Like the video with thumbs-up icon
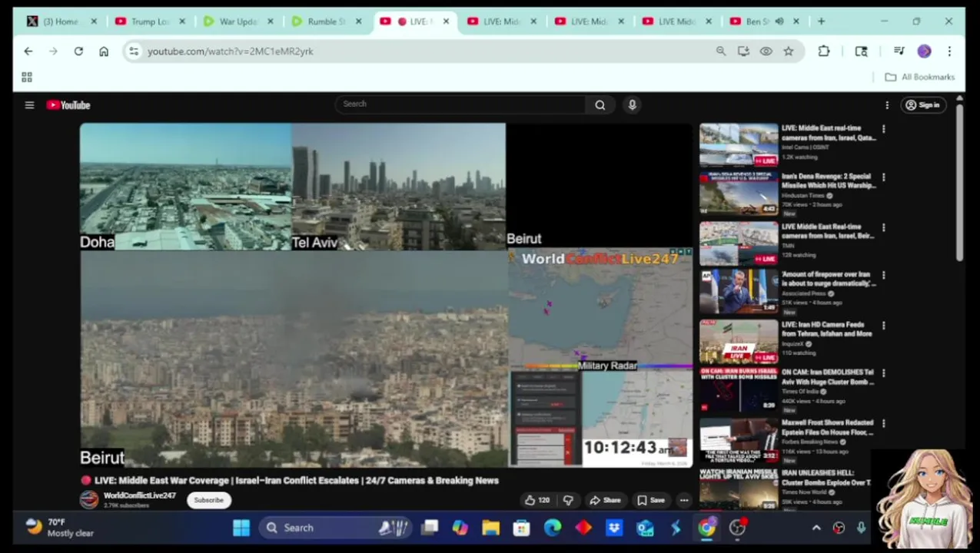980x553 pixels. pyautogui.click(x=537, y=500)
